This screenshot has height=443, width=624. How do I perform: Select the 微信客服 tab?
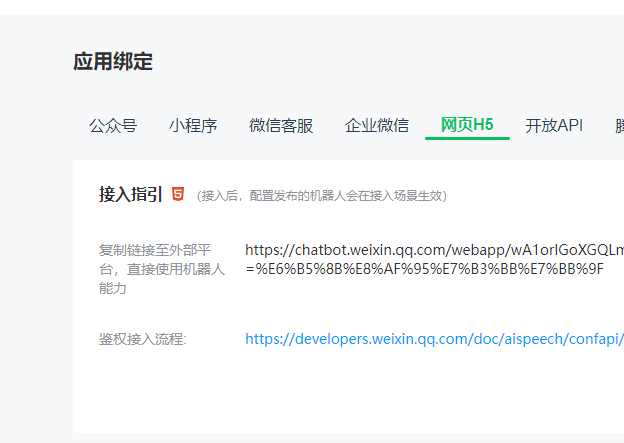point(281,126)
